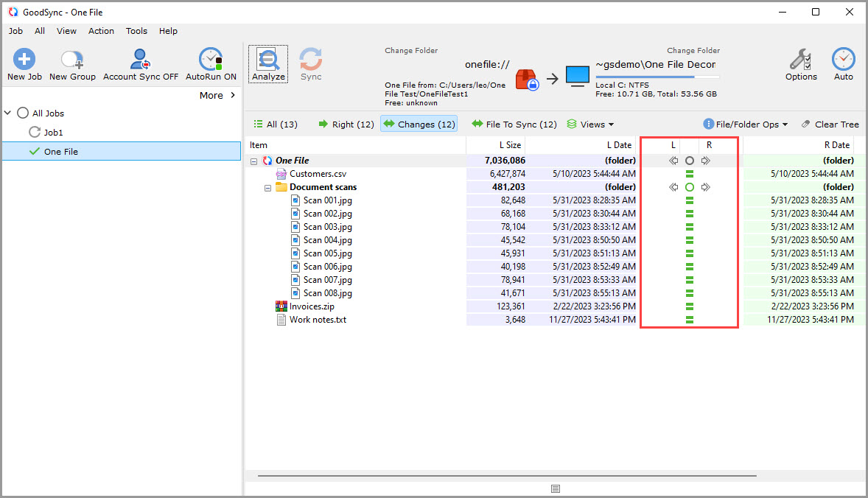Select the One File job

pyautogui.click(x=122, y=151)
